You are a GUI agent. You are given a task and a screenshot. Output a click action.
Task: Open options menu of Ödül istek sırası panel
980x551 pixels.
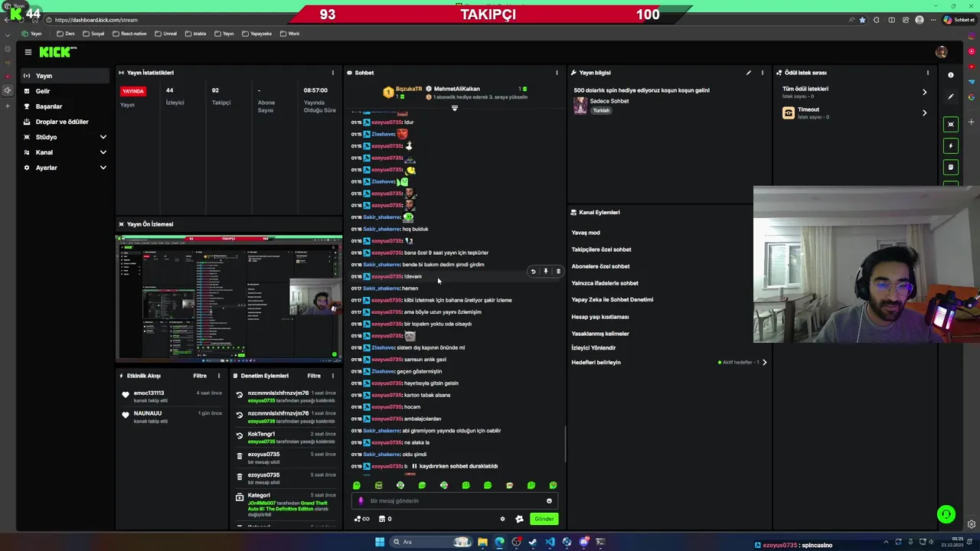tap(927, 73)
